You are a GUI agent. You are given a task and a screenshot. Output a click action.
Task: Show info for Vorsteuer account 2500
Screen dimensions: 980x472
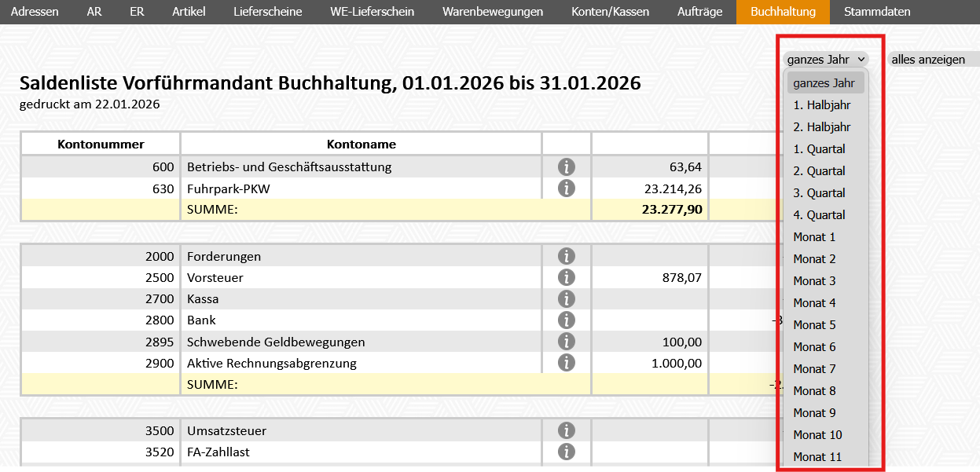coord(566,277)
